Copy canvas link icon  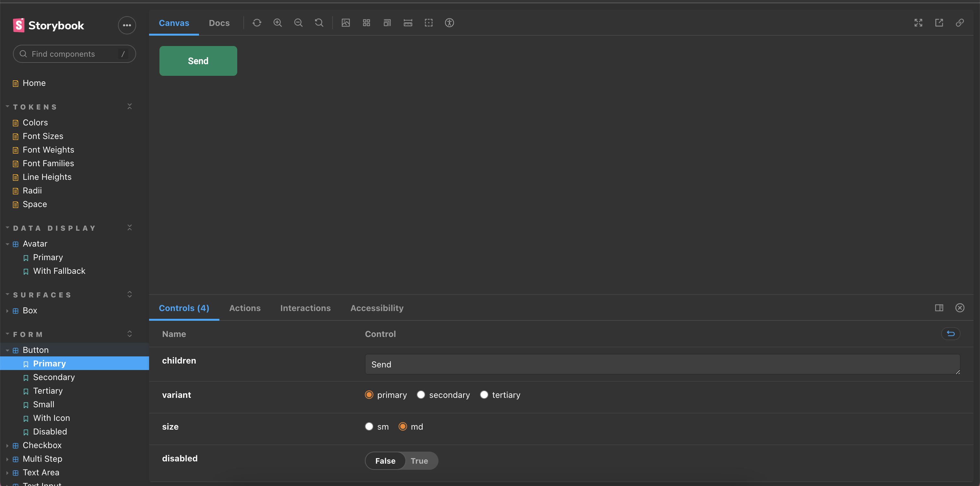(x=960, y=23)
